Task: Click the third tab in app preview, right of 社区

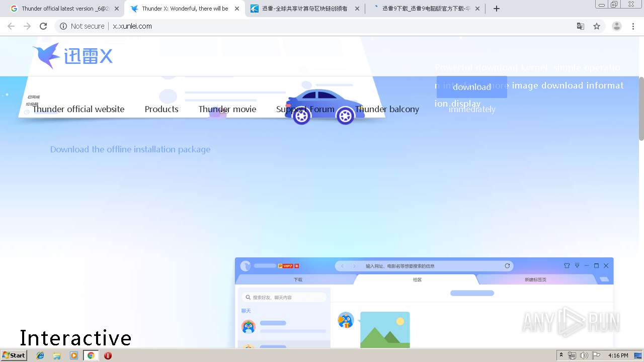Action: tap(535, 280)
